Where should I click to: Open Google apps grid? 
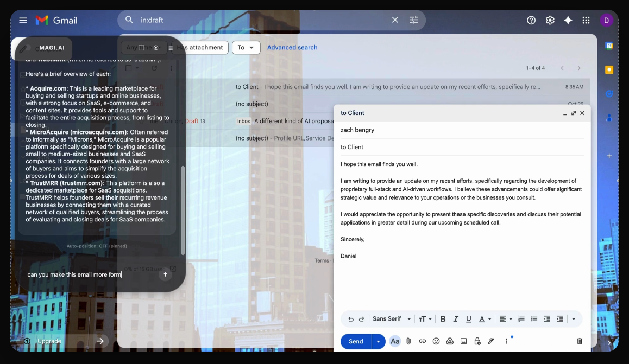tap(586, 20)
